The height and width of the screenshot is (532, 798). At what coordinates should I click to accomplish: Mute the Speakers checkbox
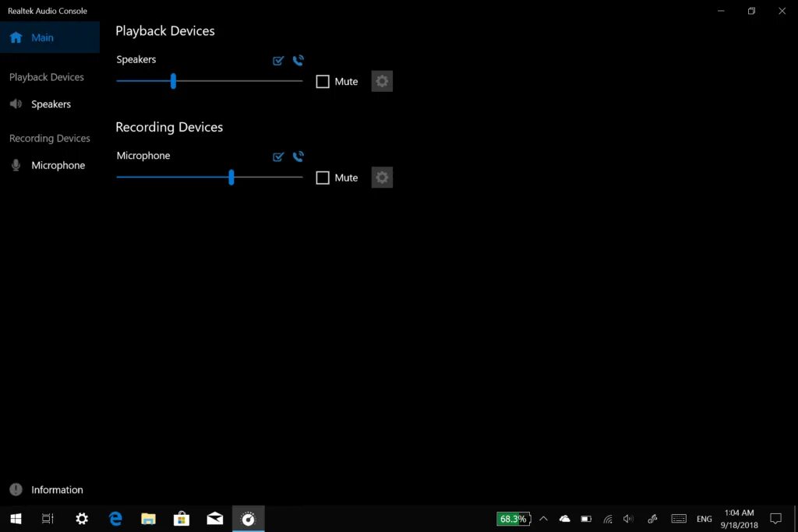[x=323, y=81]
